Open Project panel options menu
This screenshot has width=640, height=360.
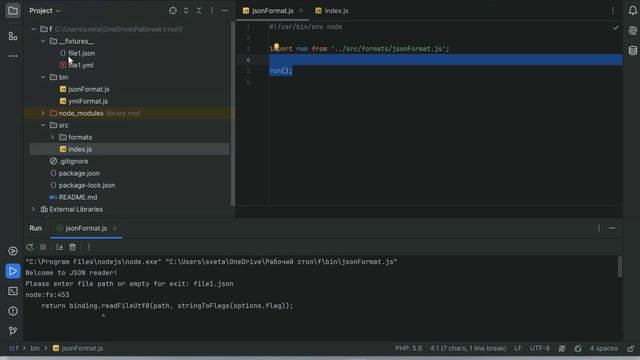[212, 11]
